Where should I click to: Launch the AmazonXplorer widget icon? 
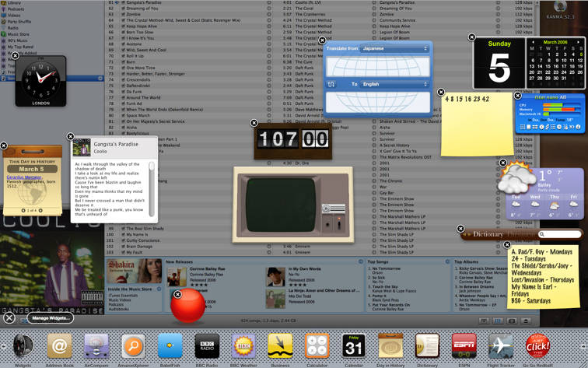(133, 346)
